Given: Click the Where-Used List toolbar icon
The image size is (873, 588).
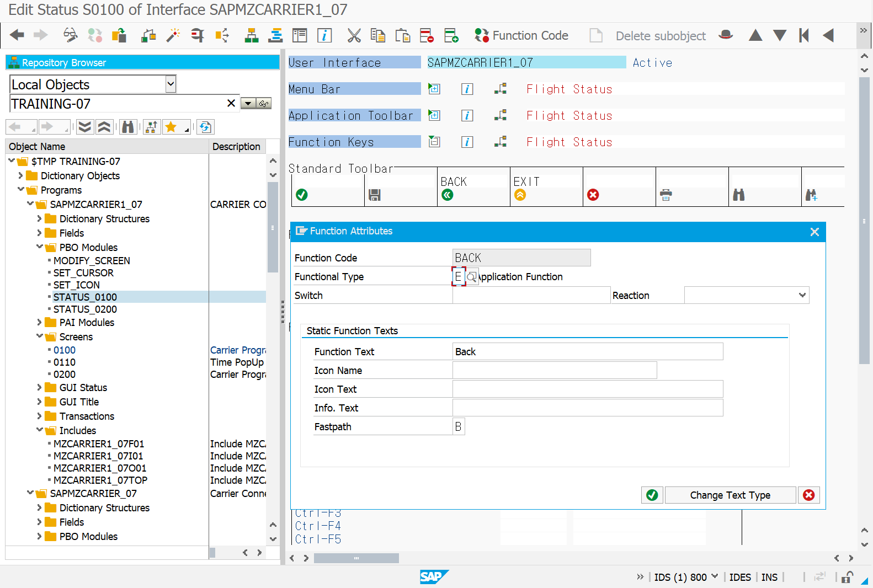Looking at the screenshot, I should 222,35.
